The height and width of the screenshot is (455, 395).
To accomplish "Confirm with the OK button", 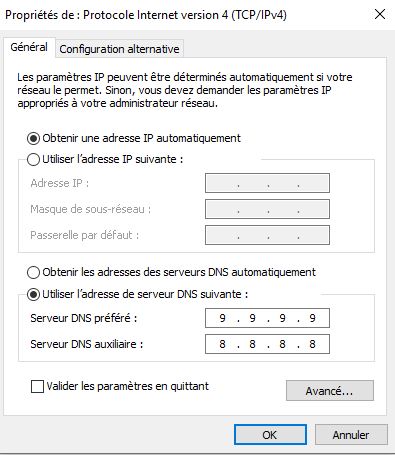I will coord(270,434).
